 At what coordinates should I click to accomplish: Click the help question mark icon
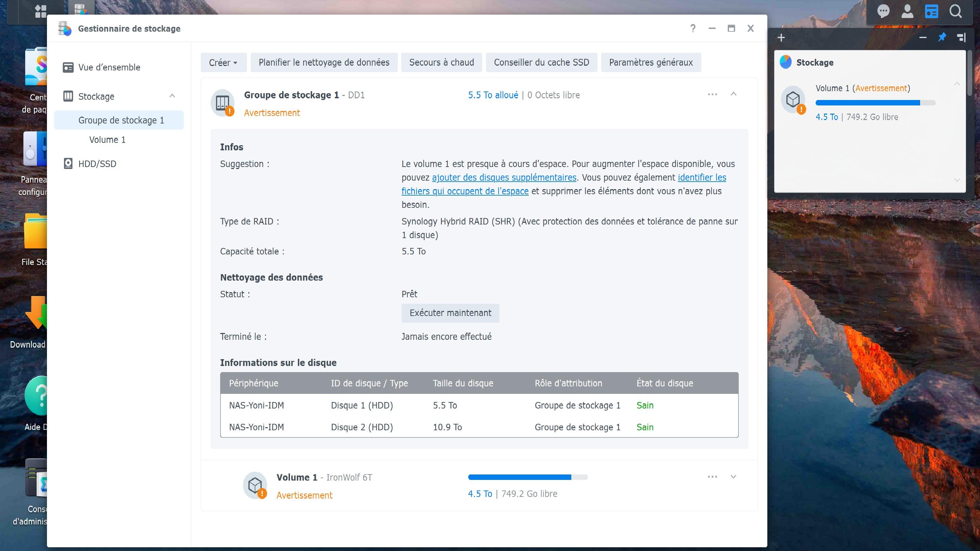tap(693, 29)
